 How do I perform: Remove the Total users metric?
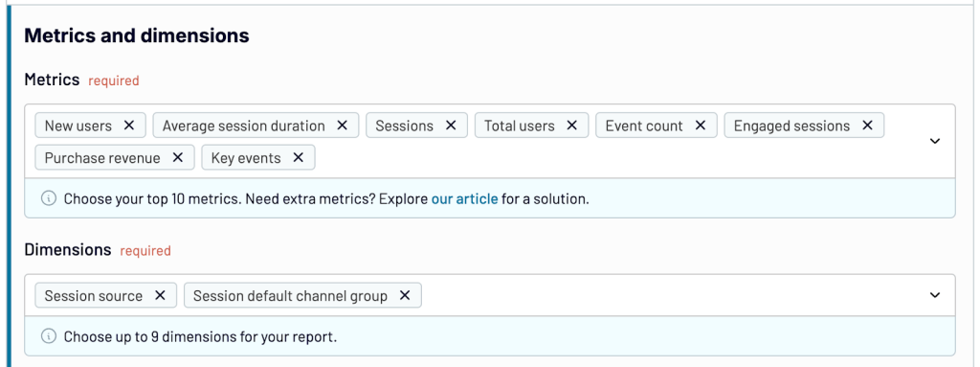[x=572, y=126]
